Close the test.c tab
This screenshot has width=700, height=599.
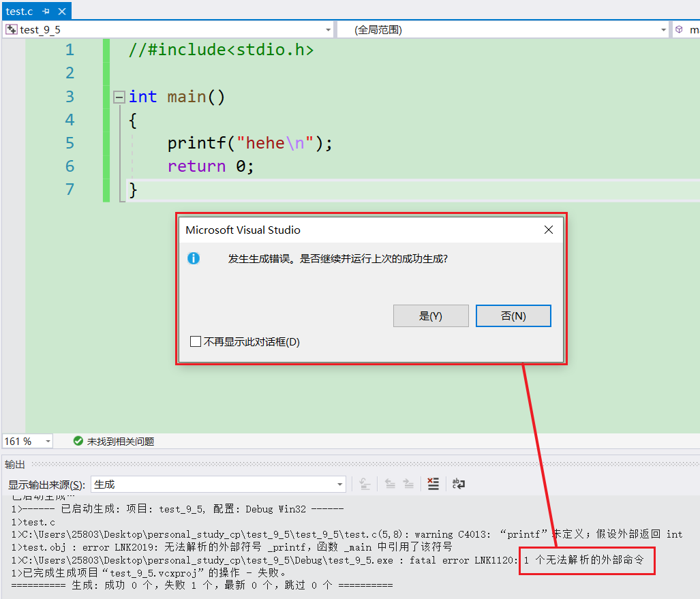click(62, 11)
